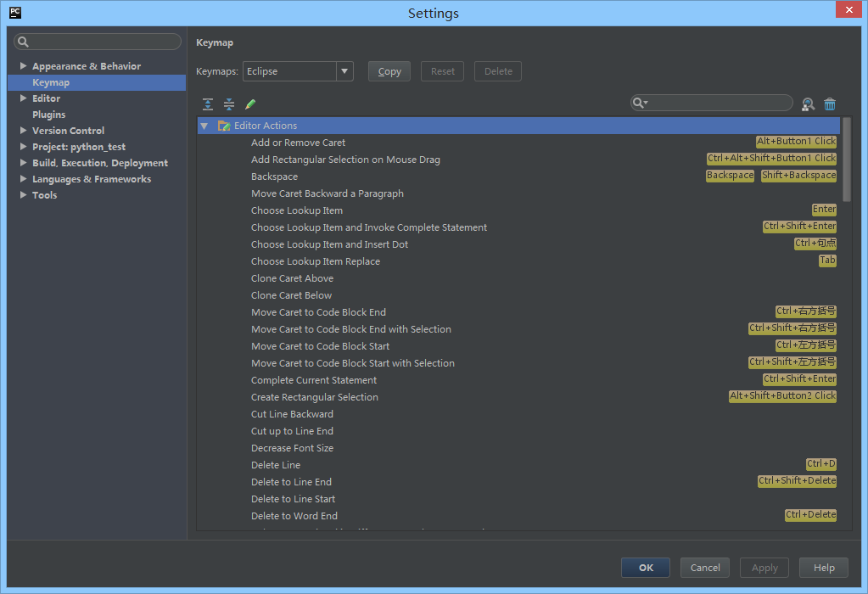Select the 'Backspace' action row
Screen dimensions: 868x594
coord(274,177)
